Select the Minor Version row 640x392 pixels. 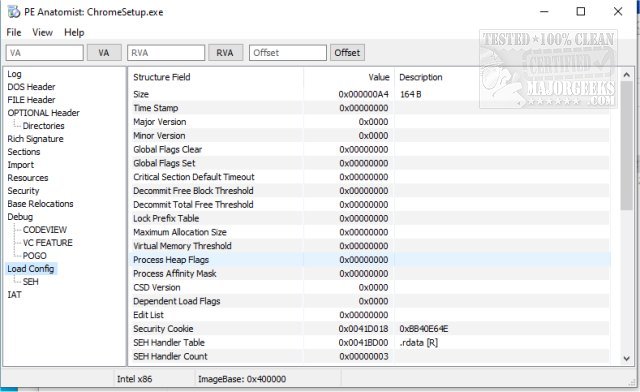click(370, 136)
